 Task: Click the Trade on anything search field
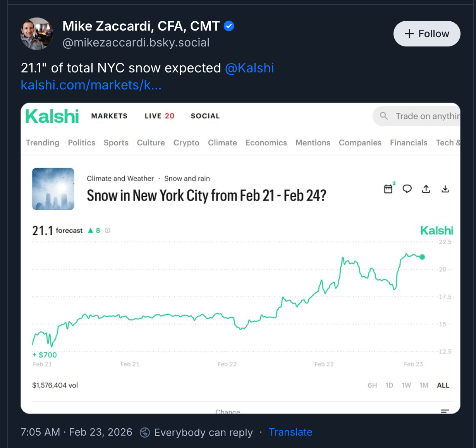point(427,116)
